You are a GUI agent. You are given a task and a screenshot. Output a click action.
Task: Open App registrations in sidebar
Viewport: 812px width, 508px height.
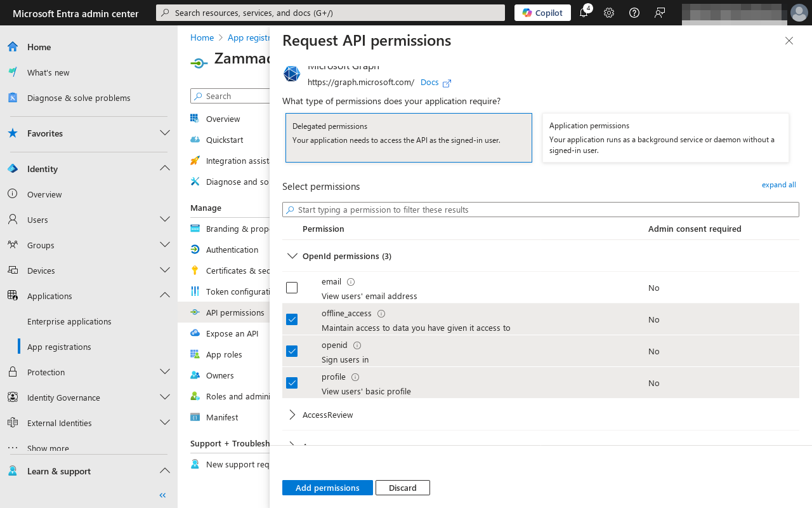[x=59, y=347]
